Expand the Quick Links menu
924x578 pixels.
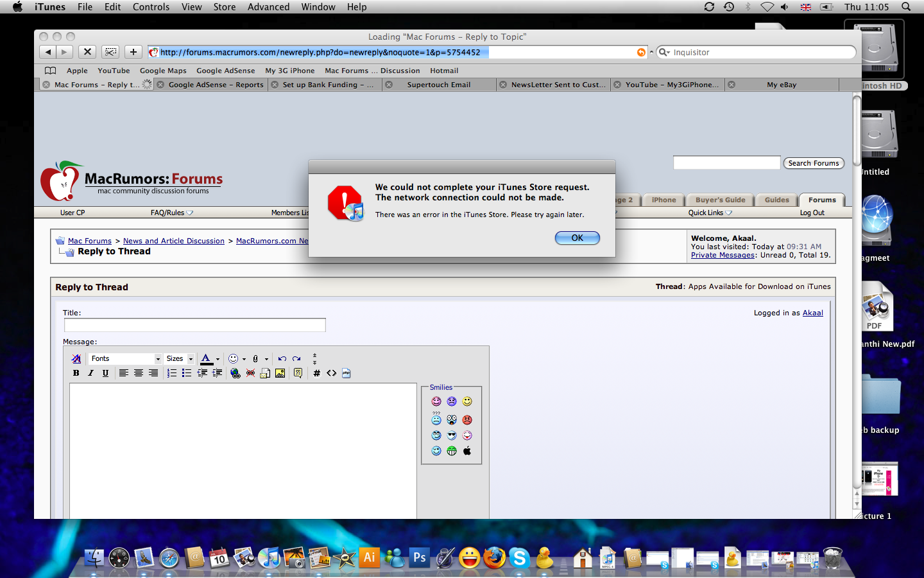point(710,213)
